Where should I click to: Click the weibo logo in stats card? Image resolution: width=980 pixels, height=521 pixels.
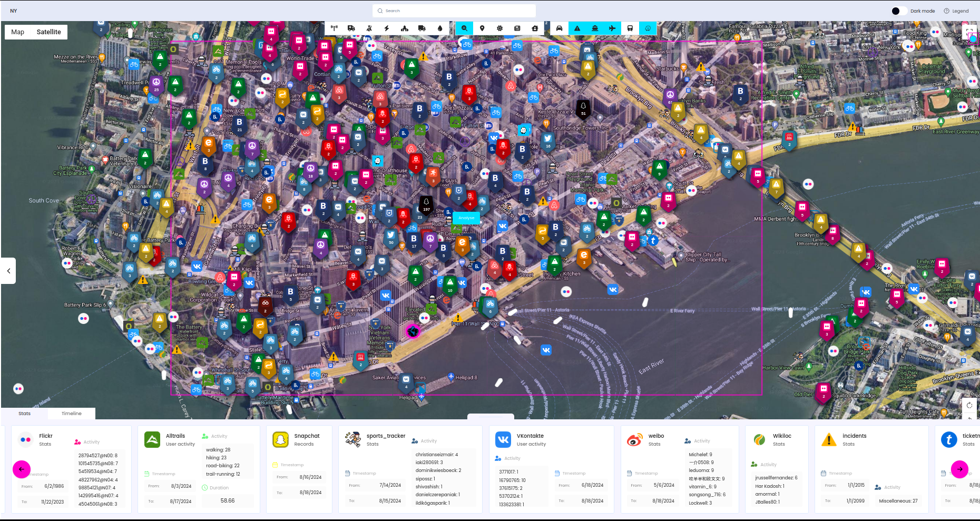tap(634, 439)
